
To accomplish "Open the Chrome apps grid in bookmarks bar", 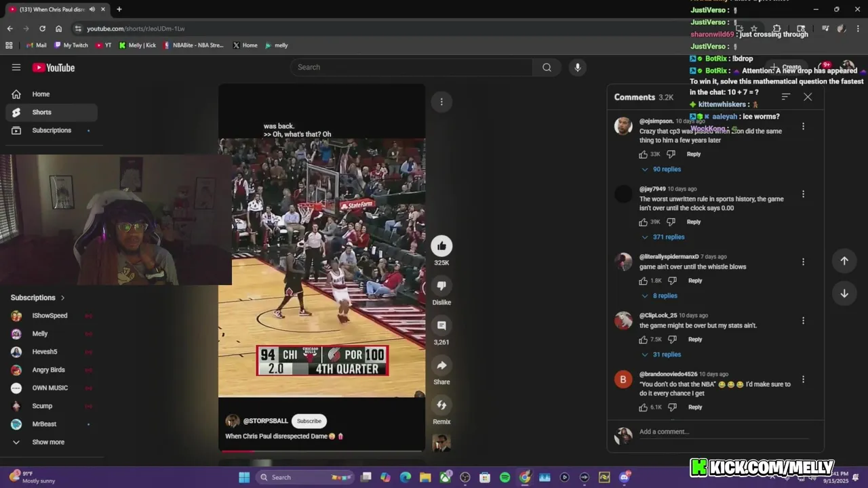I will tap(9, 45).
